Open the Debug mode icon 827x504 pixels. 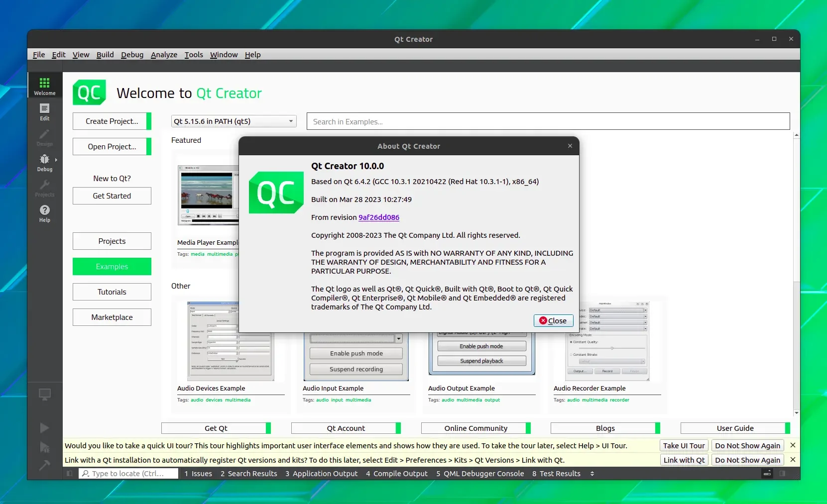45,163
